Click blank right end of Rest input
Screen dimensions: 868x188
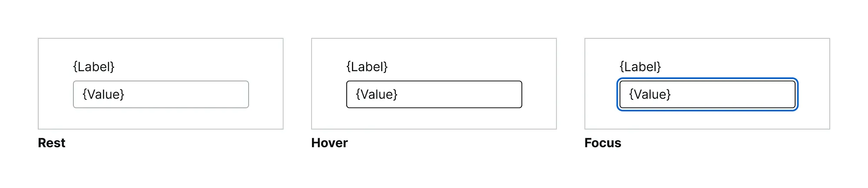click(217, 94)
